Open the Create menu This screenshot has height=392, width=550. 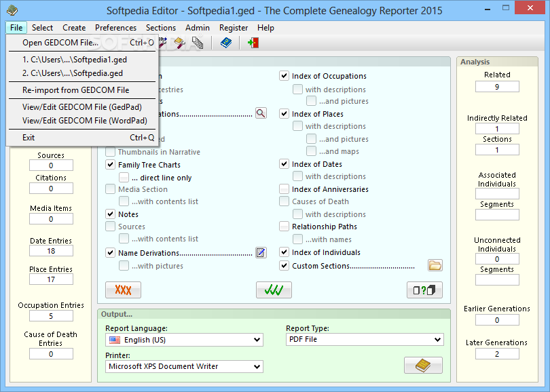(74, 28)
